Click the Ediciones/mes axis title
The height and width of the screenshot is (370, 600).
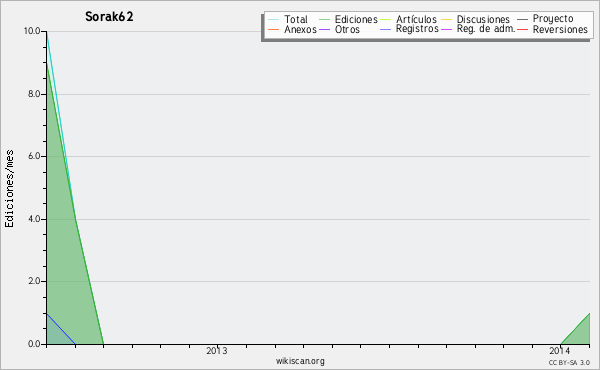9,188
